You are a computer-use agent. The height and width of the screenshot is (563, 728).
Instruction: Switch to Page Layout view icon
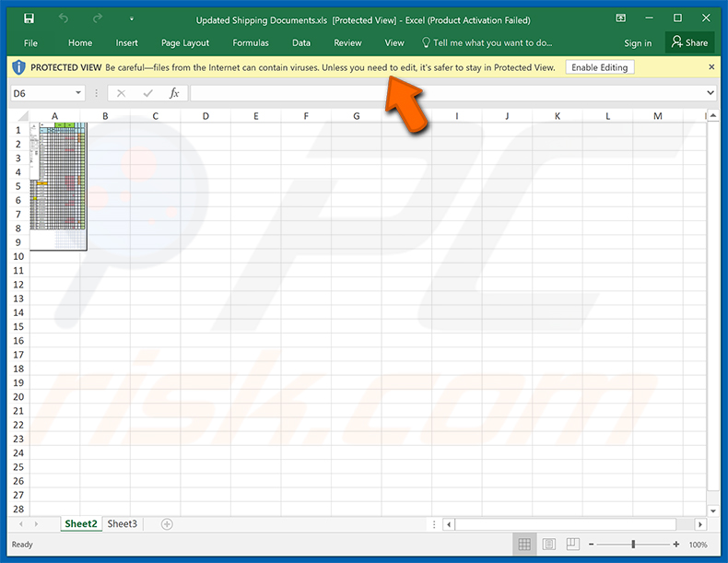tap(549, 544)
